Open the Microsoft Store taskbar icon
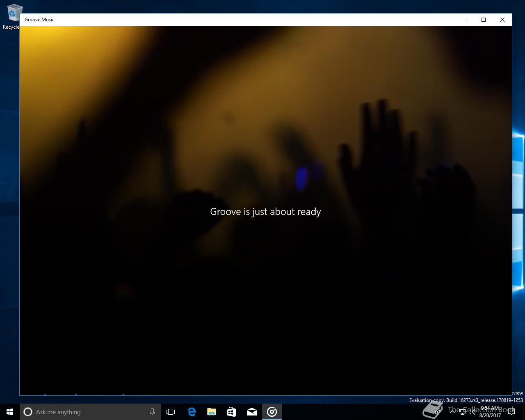This screenshot has width=525, height=420. coord(231,412)
